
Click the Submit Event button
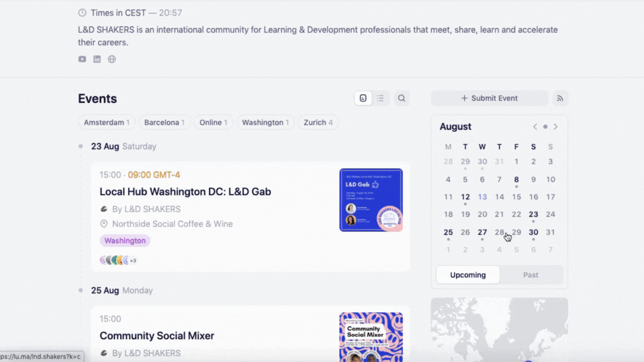(x=489, y=98)
